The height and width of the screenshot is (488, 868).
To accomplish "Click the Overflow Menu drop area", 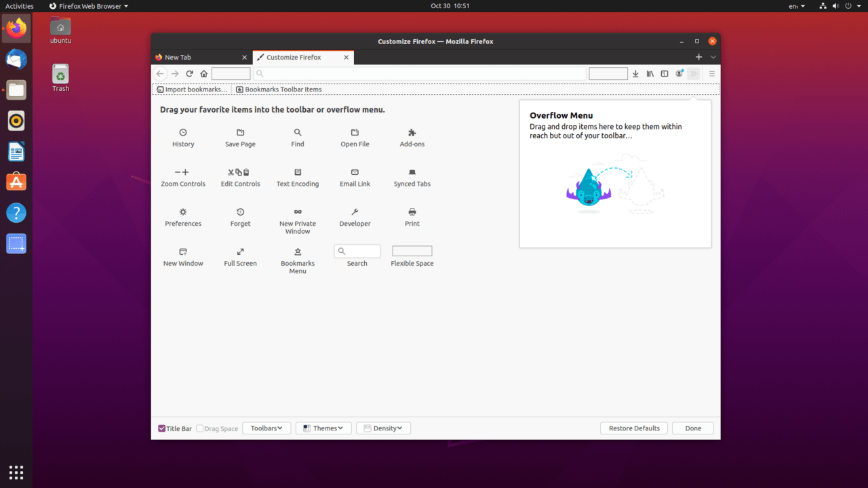I will pyautogui.click(x=616, y=174).
